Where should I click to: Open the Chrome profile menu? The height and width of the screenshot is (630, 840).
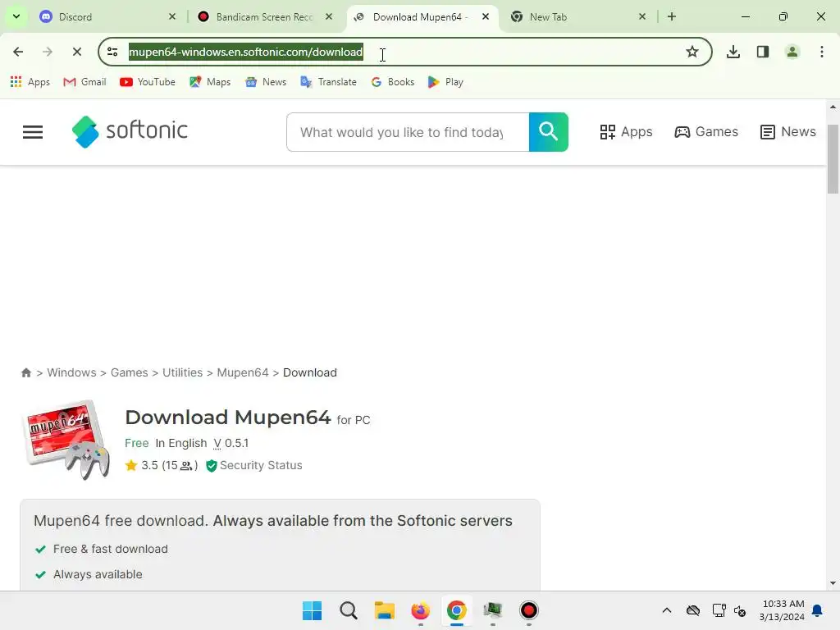[x=792, y=52]
